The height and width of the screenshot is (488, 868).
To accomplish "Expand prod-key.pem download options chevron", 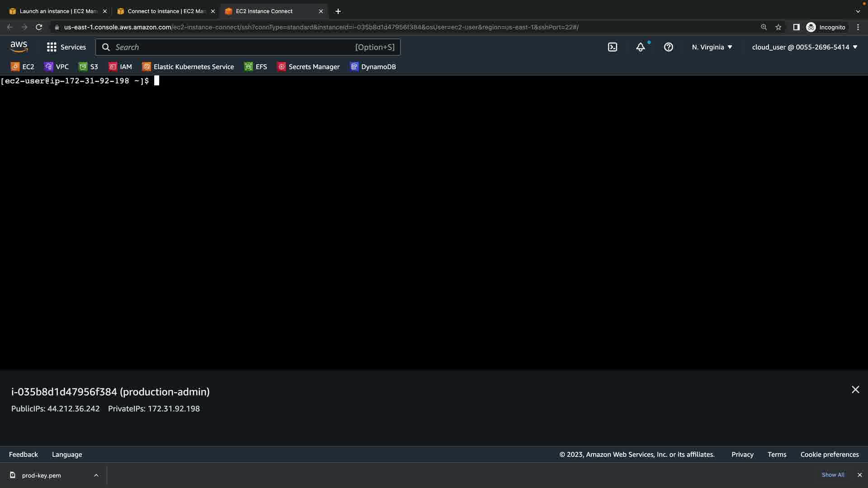I will click(96, 475).
